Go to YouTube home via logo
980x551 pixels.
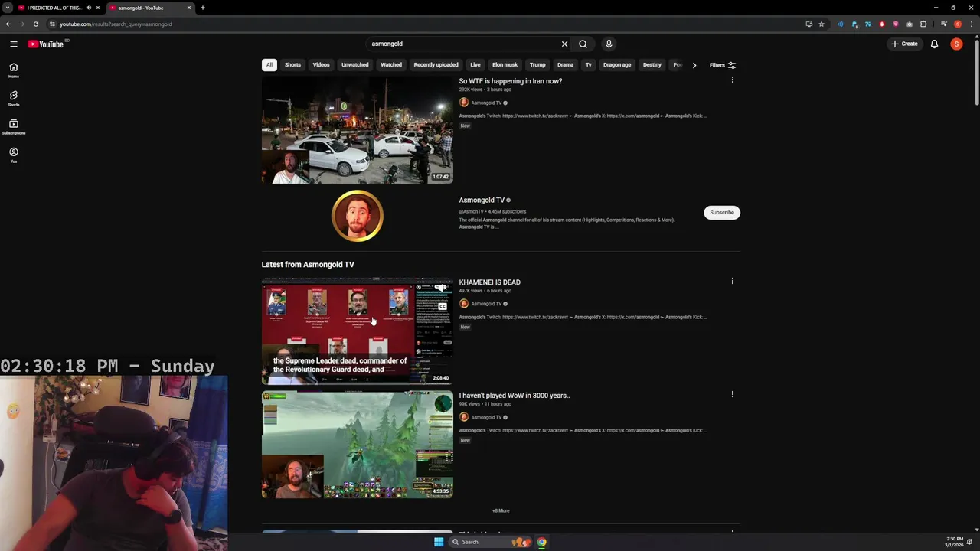pyautogui.click(x=46, y=44)
